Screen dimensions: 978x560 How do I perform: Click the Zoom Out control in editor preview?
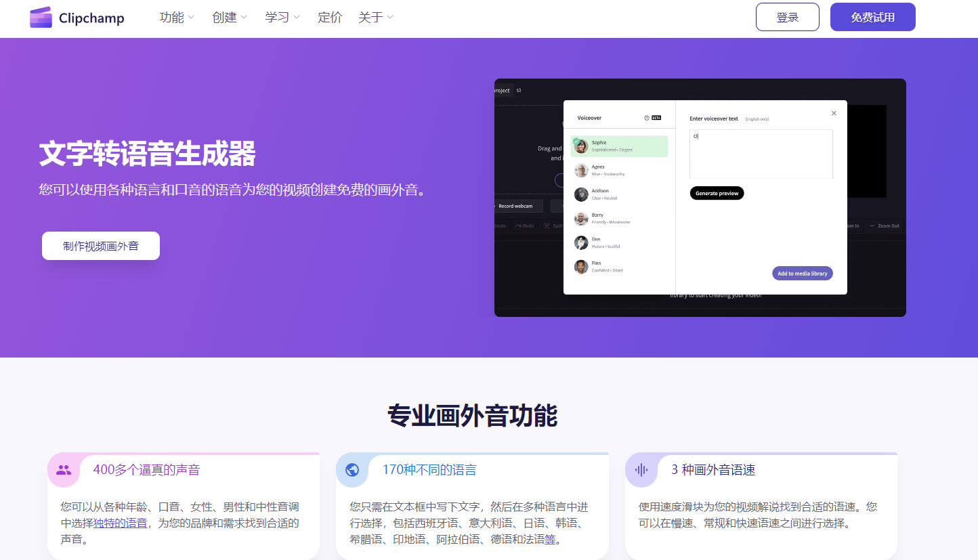point(885,226)
